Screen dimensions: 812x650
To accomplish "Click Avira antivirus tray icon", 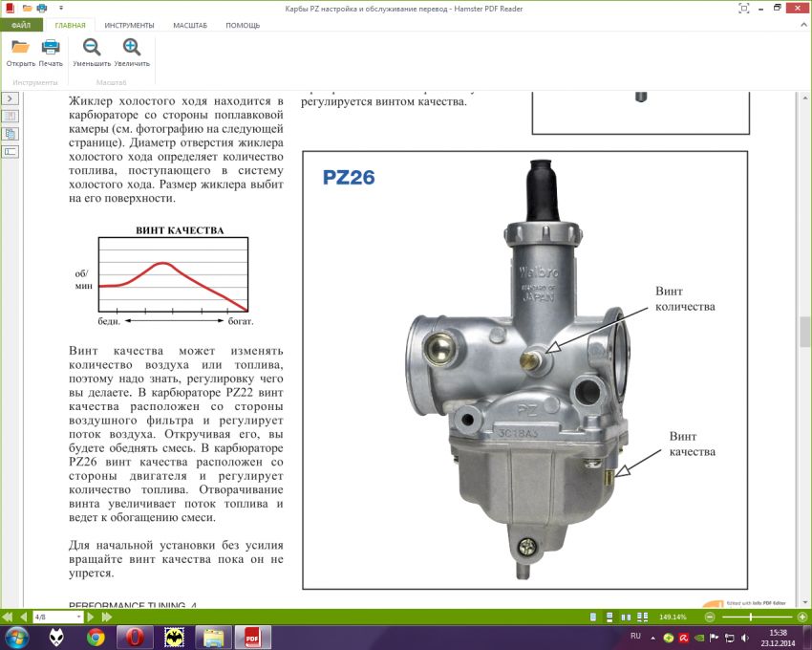I will pos(684,639).
